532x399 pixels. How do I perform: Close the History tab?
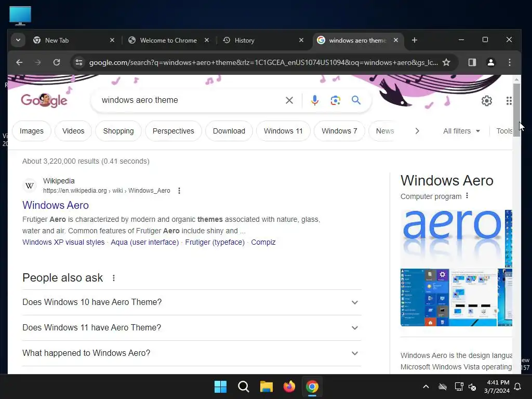click(301, 40)
